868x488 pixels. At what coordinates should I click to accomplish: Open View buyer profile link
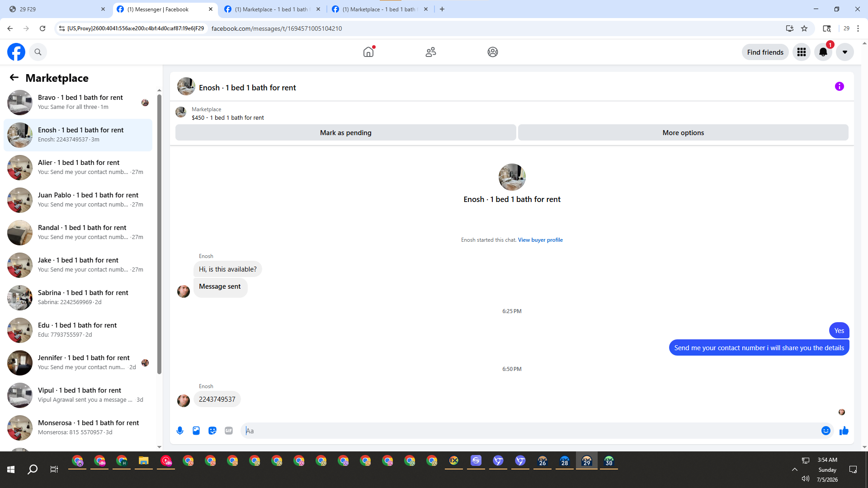[x=540, y=240]
